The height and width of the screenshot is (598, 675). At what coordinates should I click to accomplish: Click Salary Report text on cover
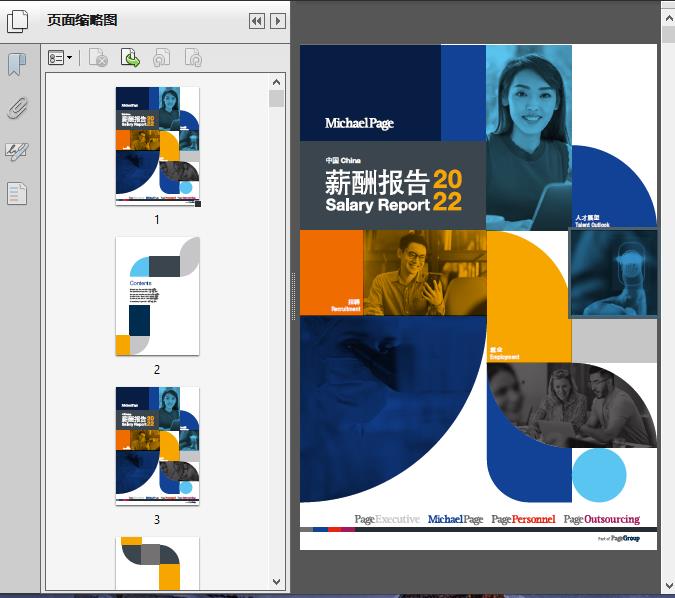pyautogui.click(x=378, y=205)
